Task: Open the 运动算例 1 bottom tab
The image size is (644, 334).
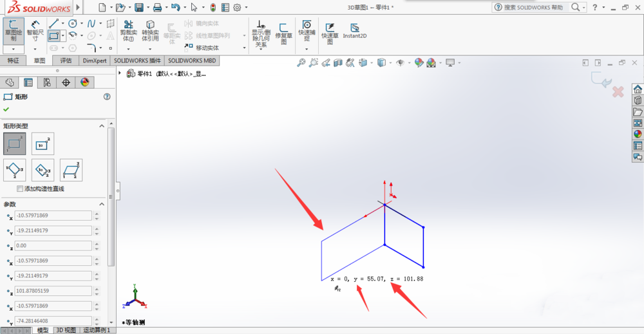Action: pos(97,330)
